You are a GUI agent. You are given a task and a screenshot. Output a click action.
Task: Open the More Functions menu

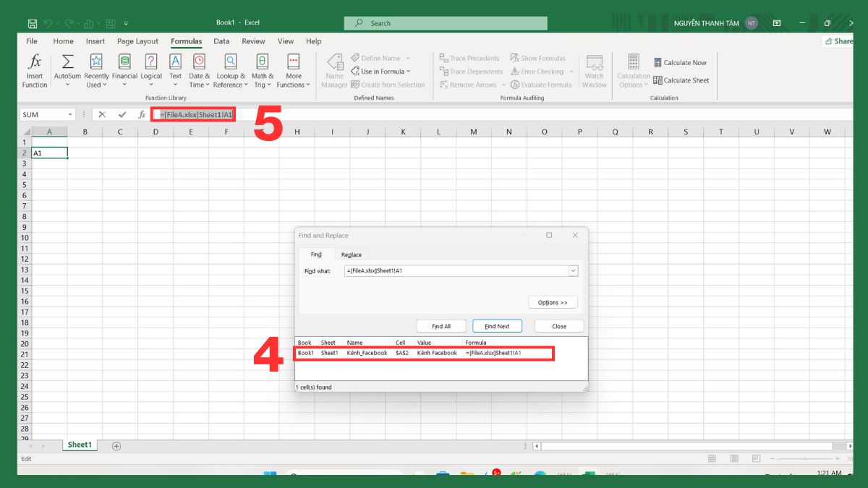point(293,71)
